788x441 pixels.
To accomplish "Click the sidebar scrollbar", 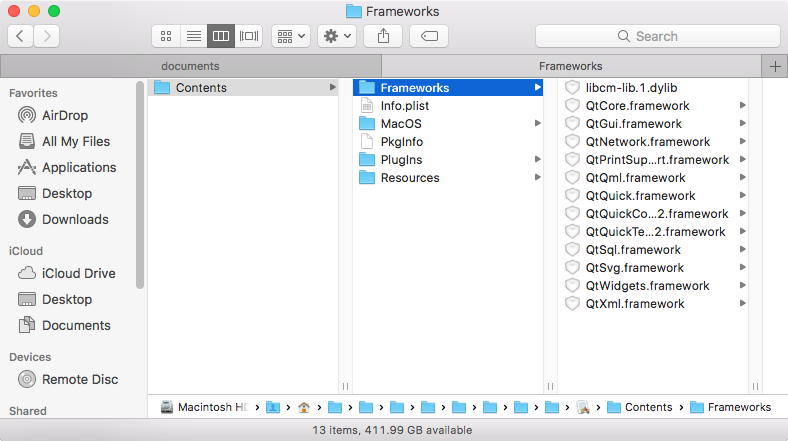I will pyautogui.click(x=140, y=186).
